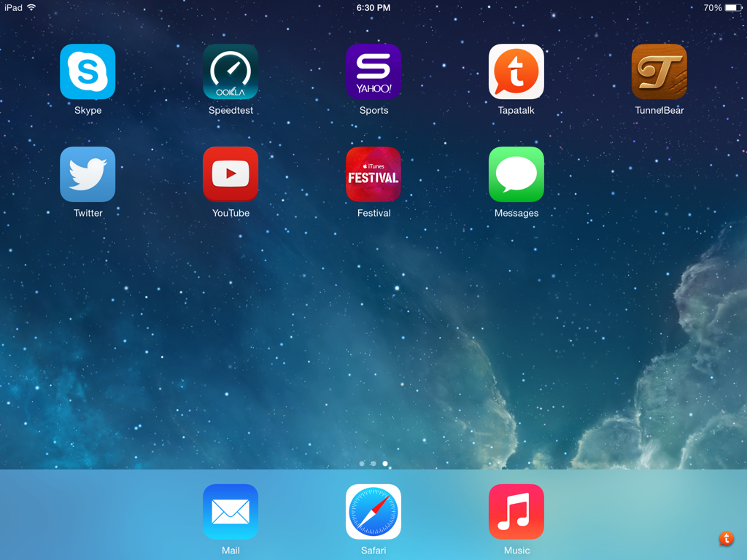The height and width of the screenshot is (560, 747).
Task: Tap the Safari label in dock
Action: 373,551
